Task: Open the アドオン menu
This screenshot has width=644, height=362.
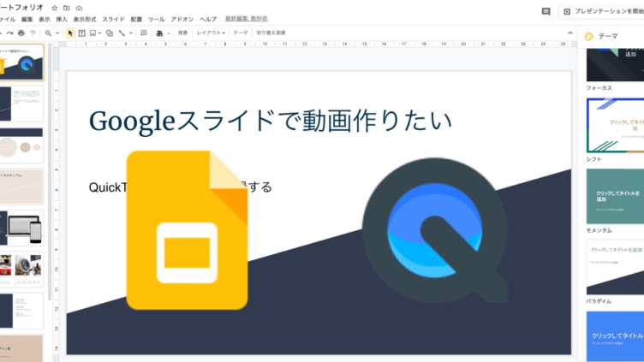Action: pyautogui.click(x=182, y=20)
